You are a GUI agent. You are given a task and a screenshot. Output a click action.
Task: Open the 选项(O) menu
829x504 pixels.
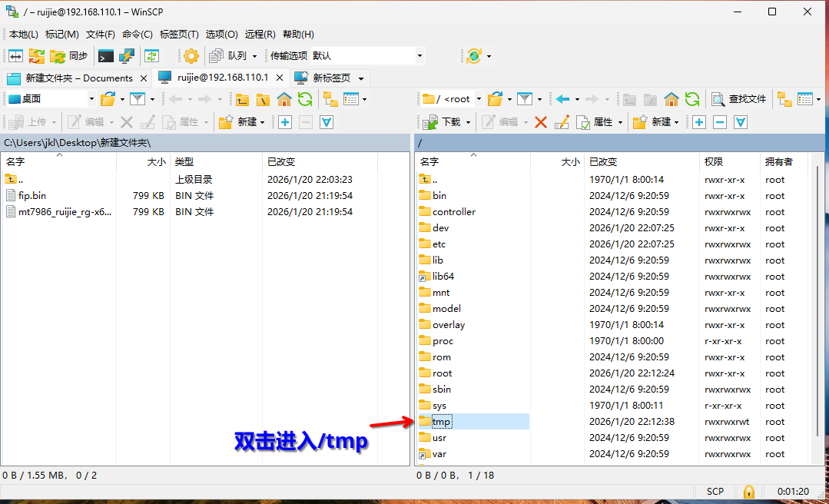pyautogui.click(x=220, y=34)
